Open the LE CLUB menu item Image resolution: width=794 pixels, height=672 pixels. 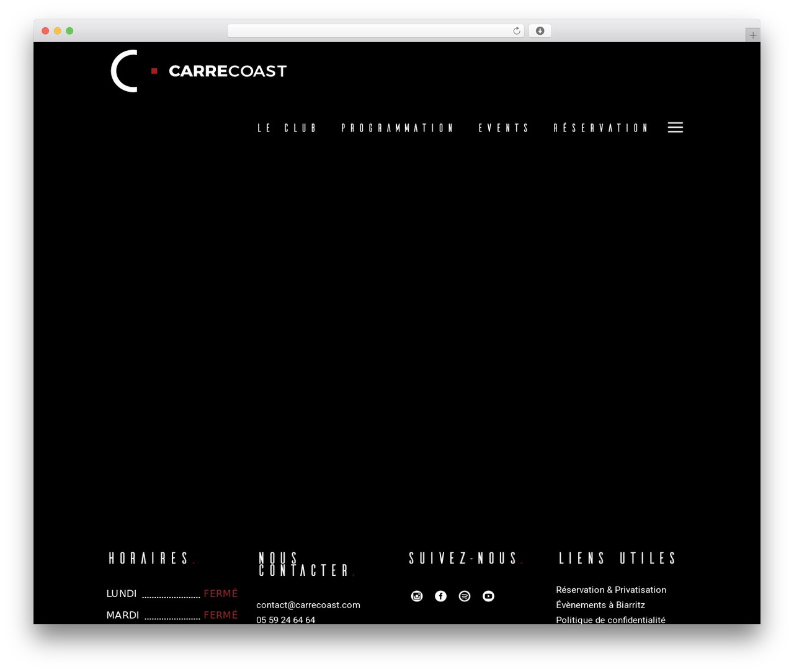(x=287, y=128)
